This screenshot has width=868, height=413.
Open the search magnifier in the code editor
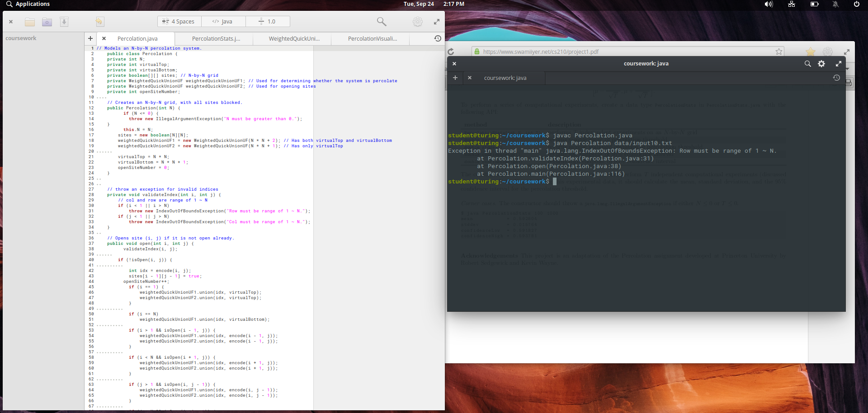click(381, 21)
